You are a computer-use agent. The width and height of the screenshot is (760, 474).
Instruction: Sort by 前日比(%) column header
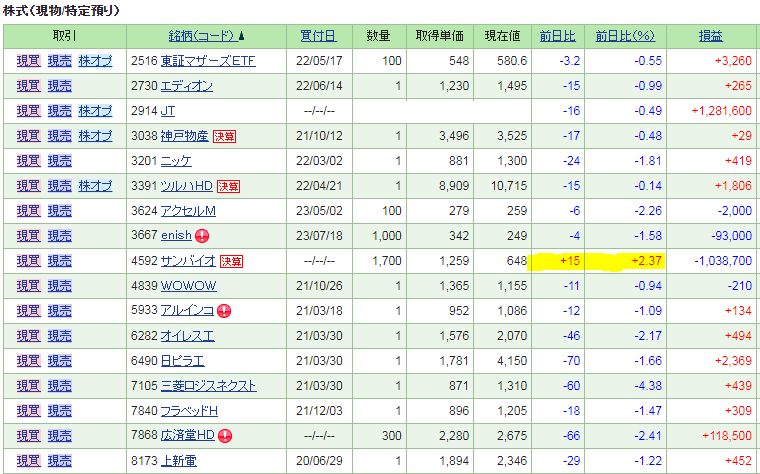[x=625, y=36]
